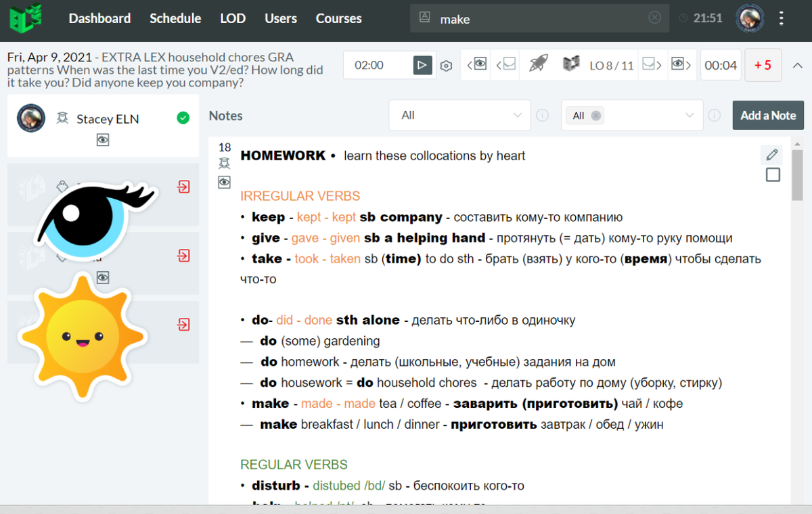Screen dimensions: 812x514
Task: Click the "make breakfast / lunch / dinner" line
Action: 452,425
